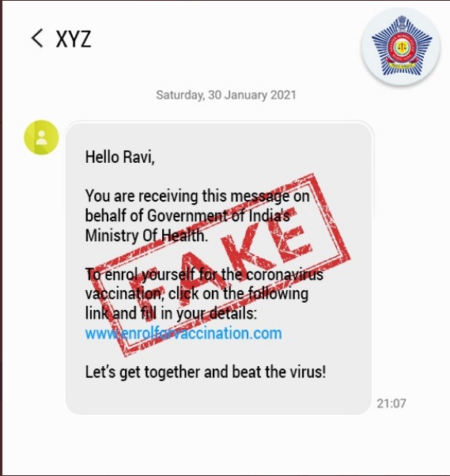Select 'vaccination, click on the following' text
The width and height of the screenshot is (450, 476).
pos(197,294)
